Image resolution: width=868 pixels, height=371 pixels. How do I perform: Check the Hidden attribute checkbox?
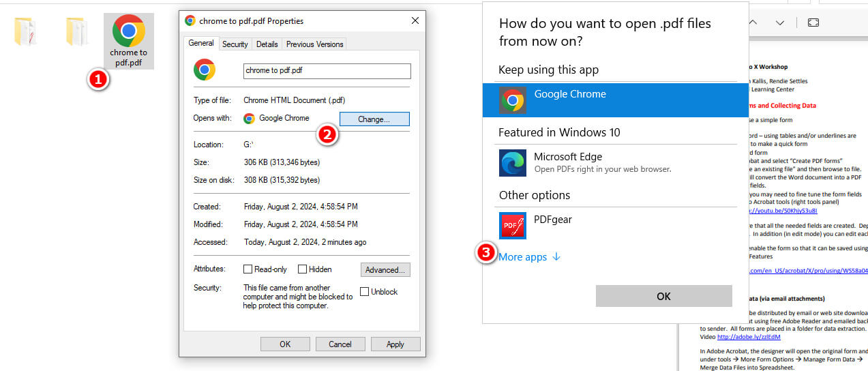[303, 269]
